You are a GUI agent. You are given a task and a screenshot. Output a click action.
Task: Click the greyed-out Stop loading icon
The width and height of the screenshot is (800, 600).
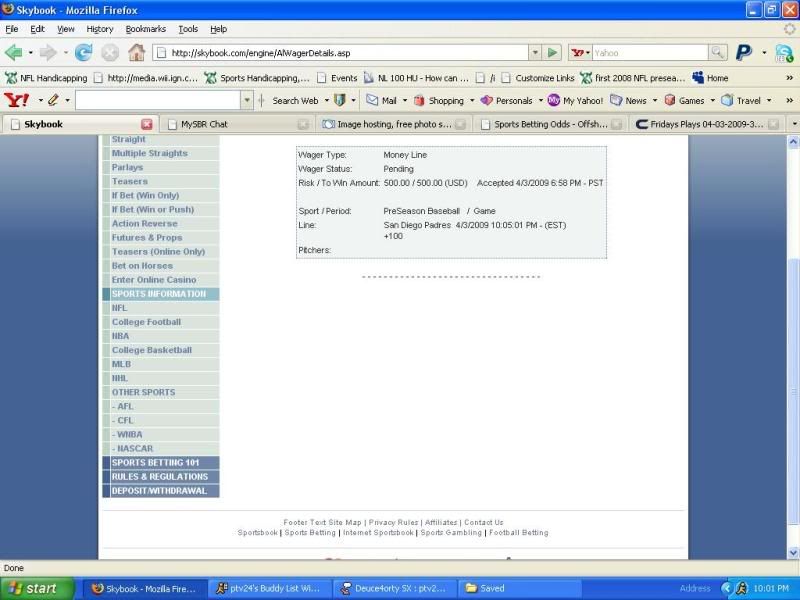tap(110, 53)
